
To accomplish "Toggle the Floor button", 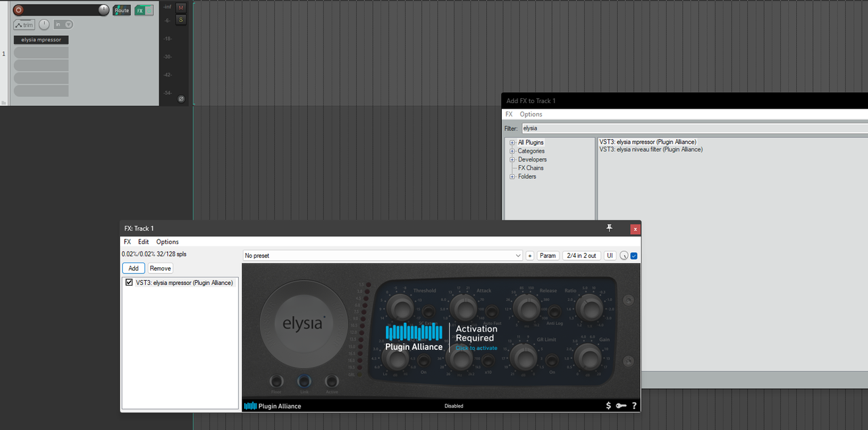I will pos(276,381).
